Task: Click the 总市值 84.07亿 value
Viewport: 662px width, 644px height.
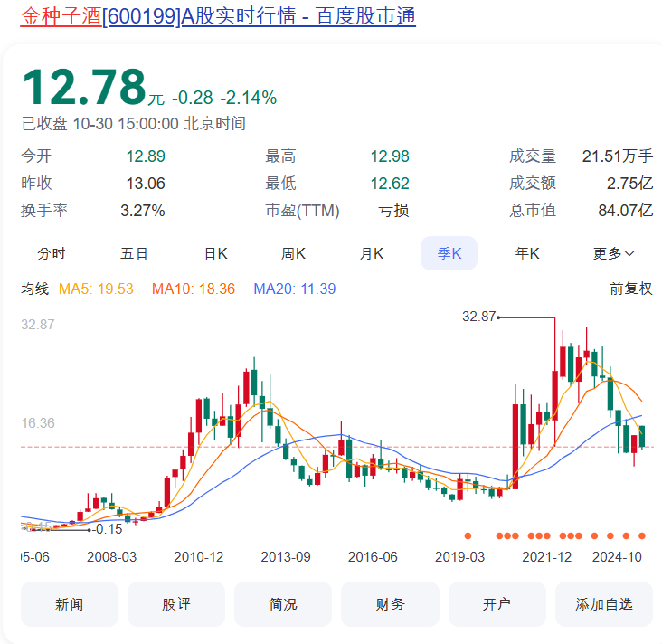Action: coord(625,211)
